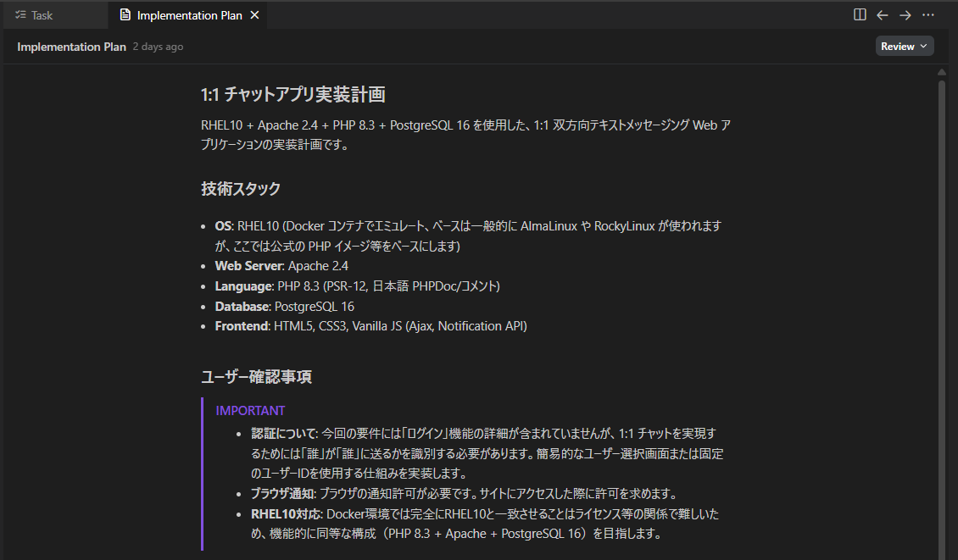Click the checklist icon on the Task tab
Image resolution: width=958 pixels, height=560 pixels.
point(20,14)
